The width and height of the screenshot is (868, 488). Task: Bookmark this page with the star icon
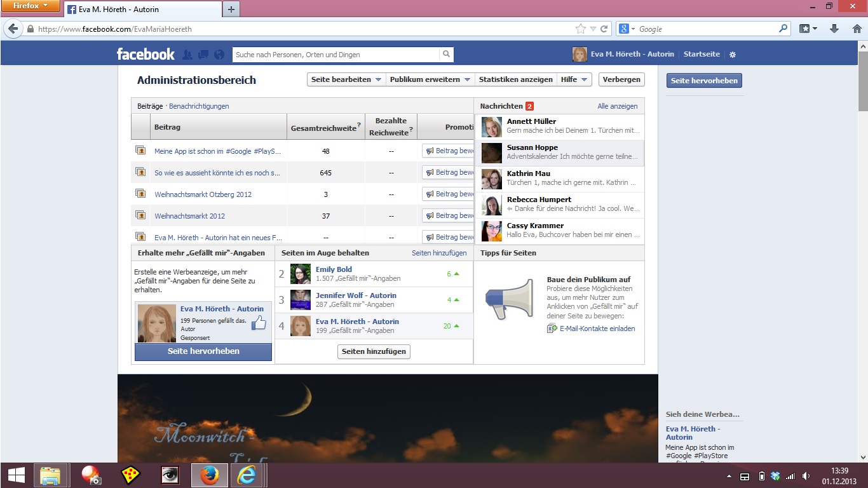click(x=580, y=29)
